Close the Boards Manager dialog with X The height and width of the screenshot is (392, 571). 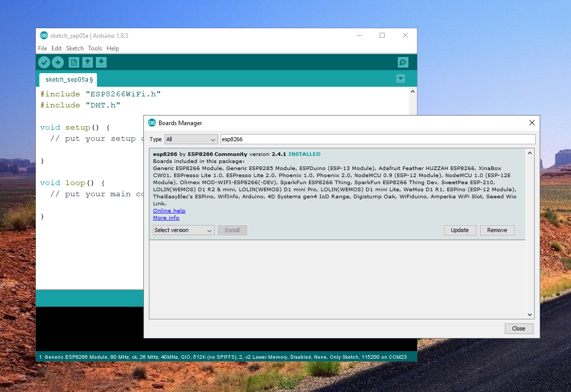pyautogui.click(x=532, y=123)
